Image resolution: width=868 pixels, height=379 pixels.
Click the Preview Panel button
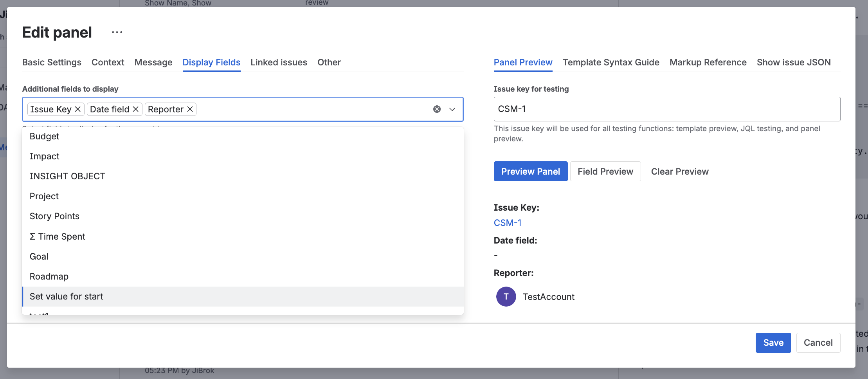click(x=530, y=171)
